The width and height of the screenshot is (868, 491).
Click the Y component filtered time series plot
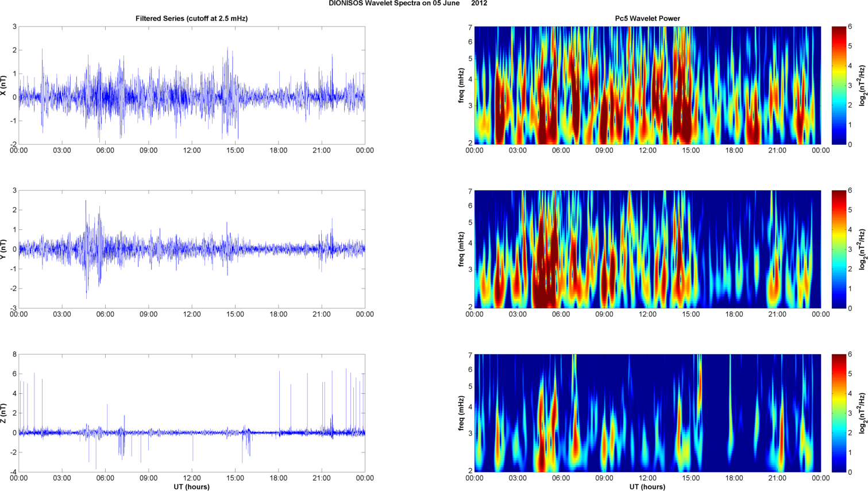[192, 249]
